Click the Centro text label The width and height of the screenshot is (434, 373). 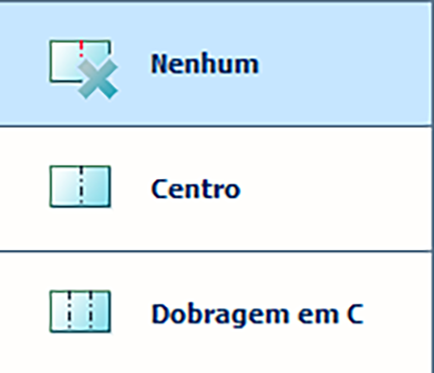tap(196, 189)
